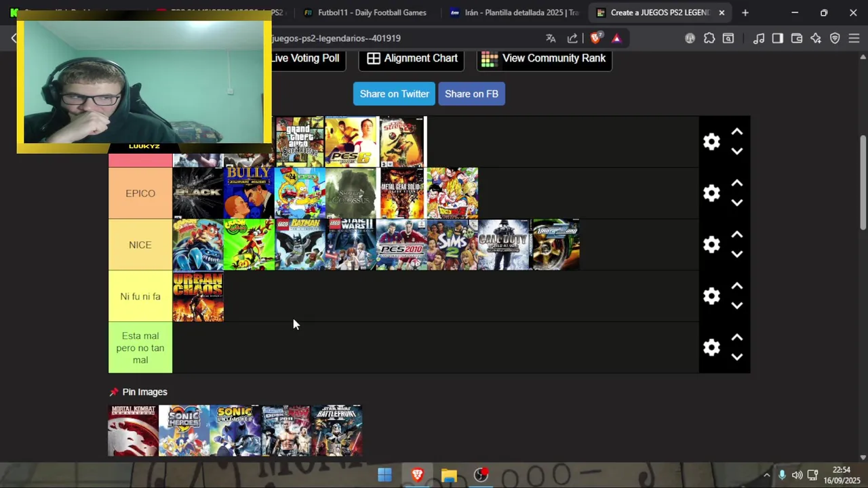Select the LEGO Batman cover
Image resolution: width=868 pixels, height=488 pixels.
coord(300,245)
